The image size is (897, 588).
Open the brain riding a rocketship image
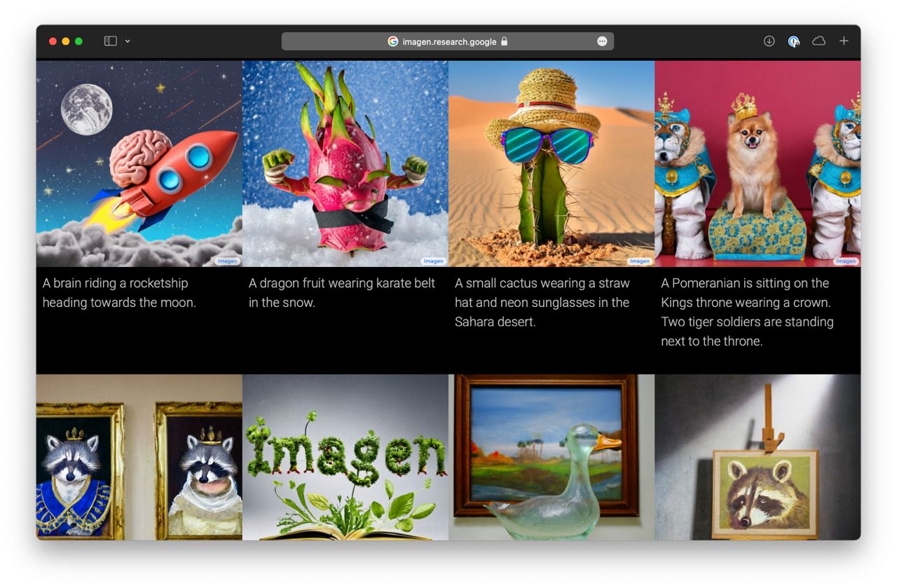139,163
